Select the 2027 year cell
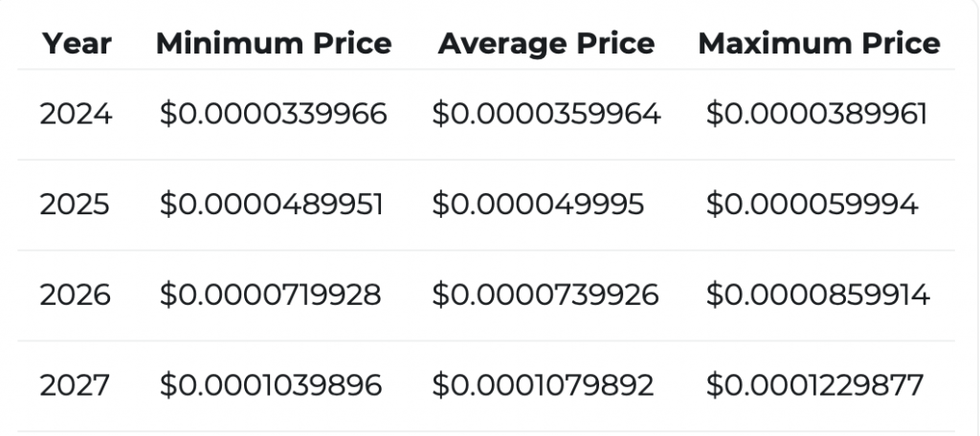This screenshot has height=436, width=980. [x=75, y=385]
